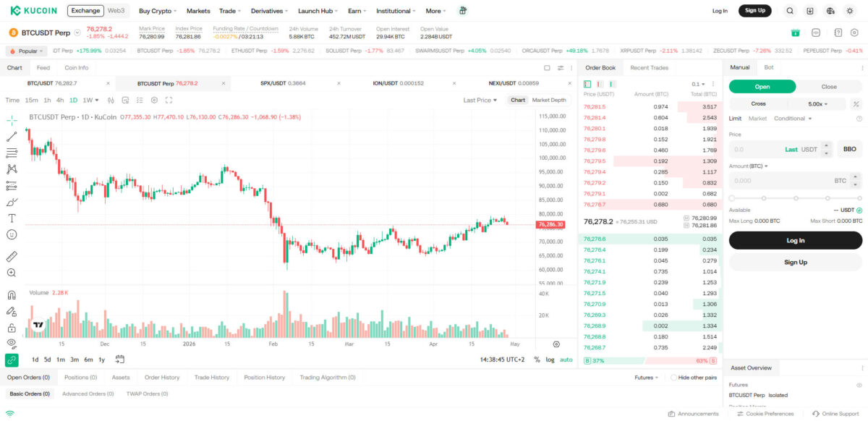Image resolution: width=868 pixels, height=421 pixels.
Task: Toggle stay in drawing mode
Action: pyautogui.click(x=12, y=311)
